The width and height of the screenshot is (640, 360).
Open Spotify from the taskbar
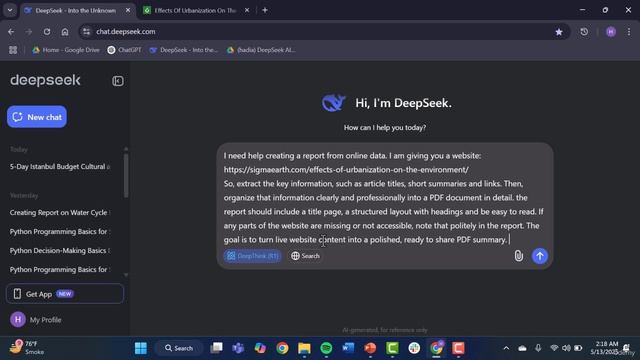(326, 348)
